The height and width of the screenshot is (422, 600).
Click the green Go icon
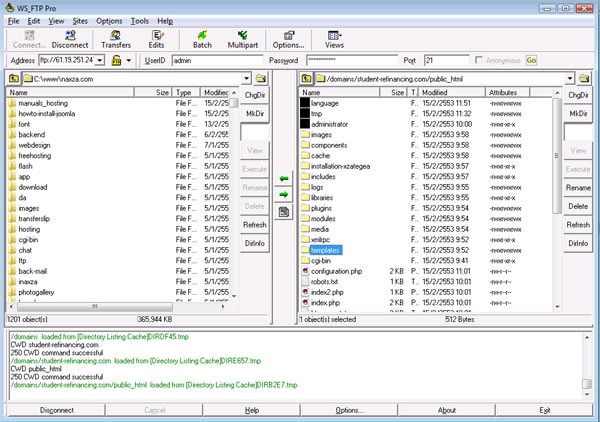tap(532, 60)
